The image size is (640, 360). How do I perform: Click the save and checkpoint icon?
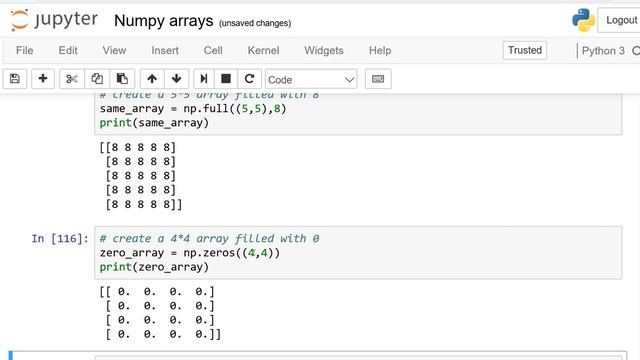pos(15,79)
